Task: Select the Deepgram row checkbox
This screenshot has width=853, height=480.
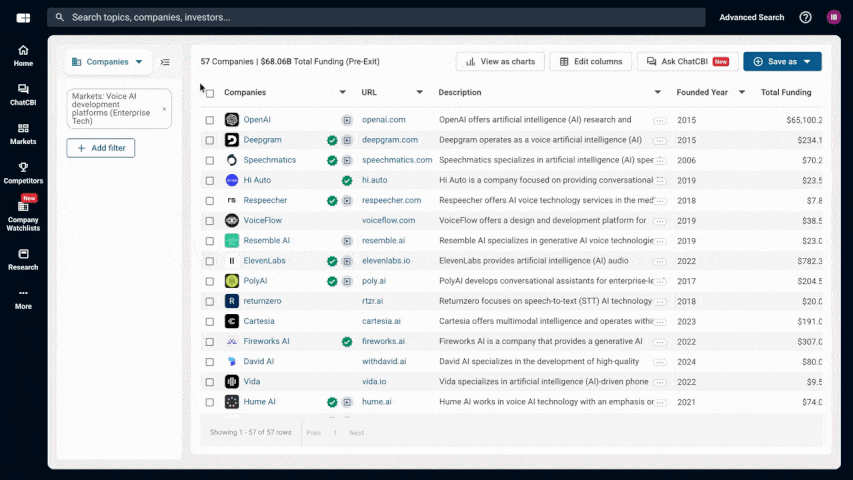Action: coord(210,140)
